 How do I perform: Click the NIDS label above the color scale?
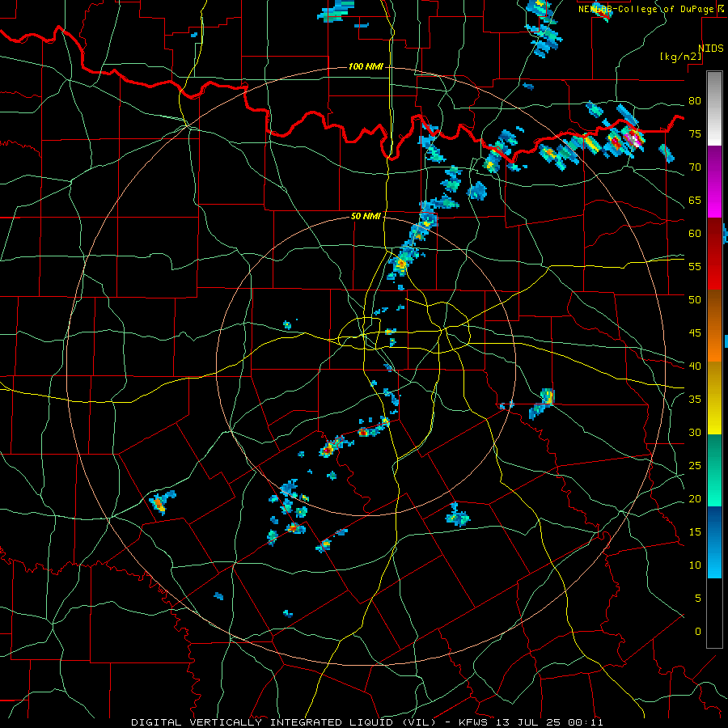click(x=711, y=49)
